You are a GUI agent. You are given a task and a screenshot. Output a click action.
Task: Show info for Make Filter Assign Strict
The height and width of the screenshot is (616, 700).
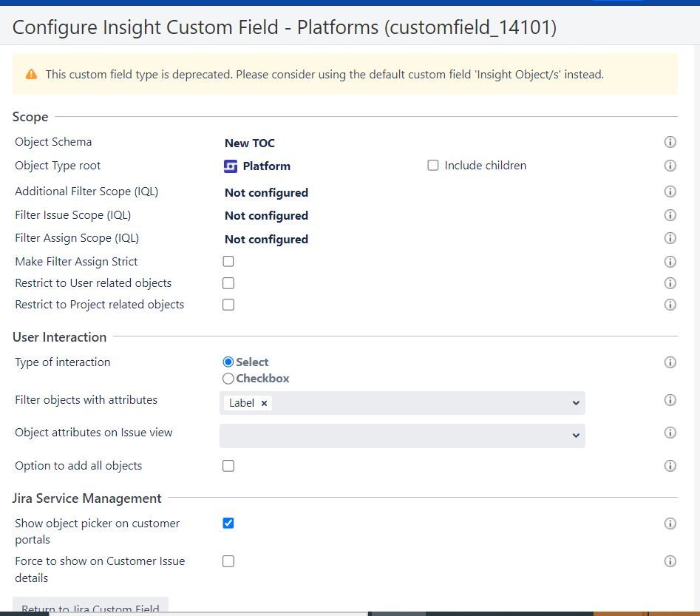(670, 262)
